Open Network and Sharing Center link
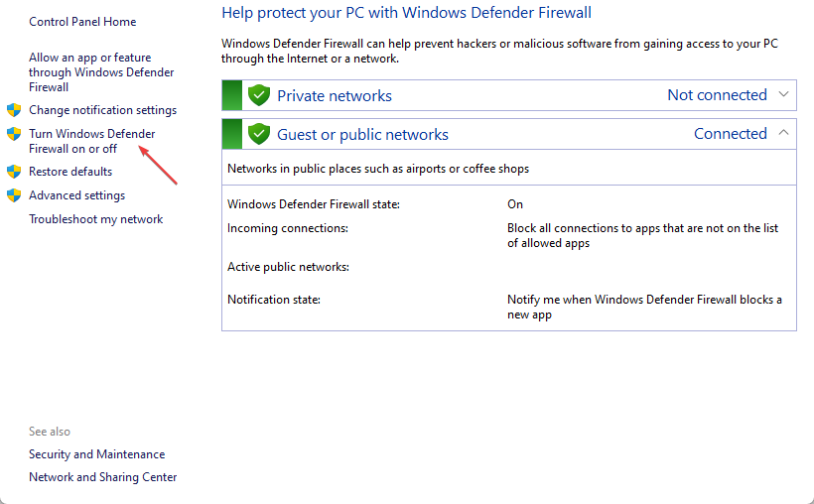 pos(102,477)
